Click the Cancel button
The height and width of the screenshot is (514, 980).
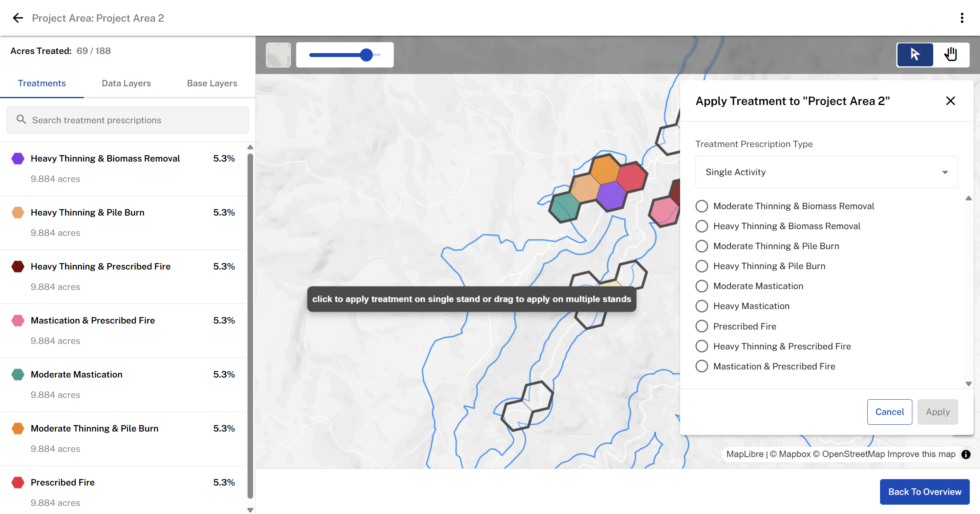point(889,412)
